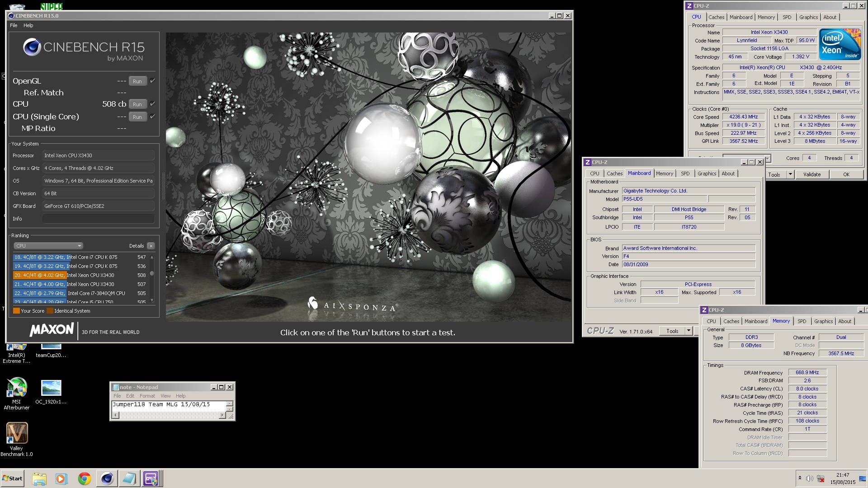
Task: Open the MSI Afterburner desktop shortcut
Action: pos(17,394)
